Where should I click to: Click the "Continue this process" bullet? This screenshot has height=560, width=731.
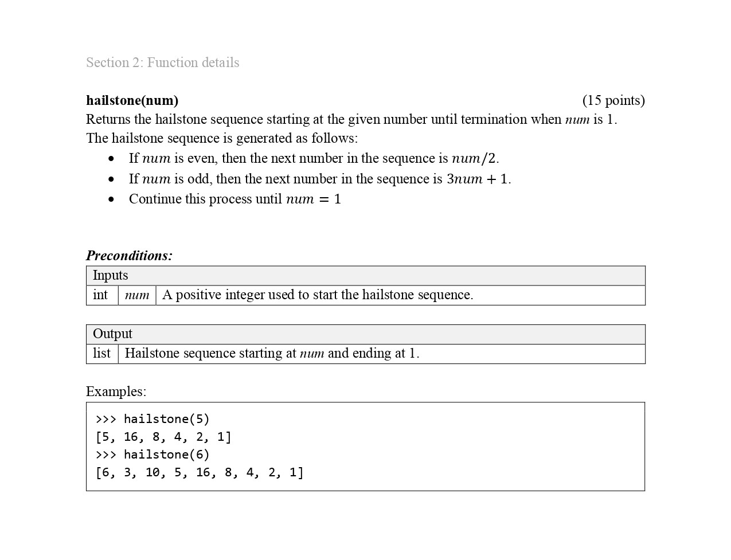(x=234, y=199)
